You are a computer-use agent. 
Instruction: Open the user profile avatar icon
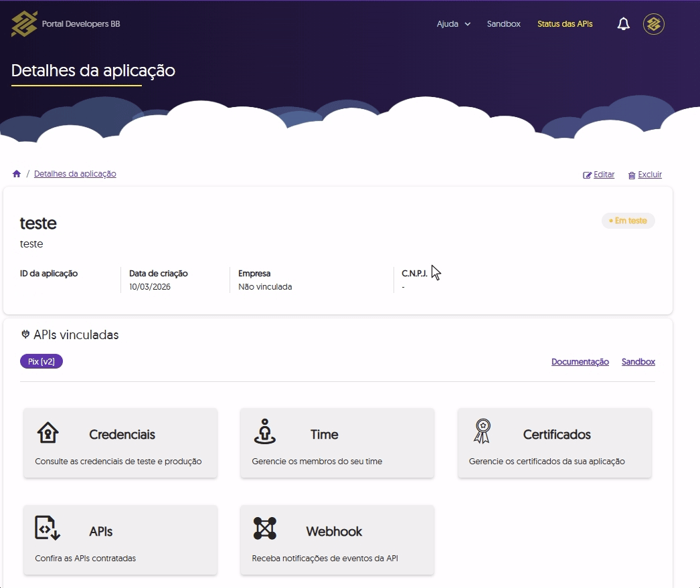(x=653, y=24)
